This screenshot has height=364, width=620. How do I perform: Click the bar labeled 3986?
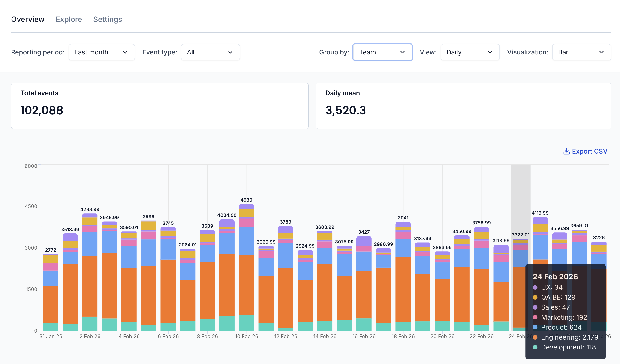[148, 276]
